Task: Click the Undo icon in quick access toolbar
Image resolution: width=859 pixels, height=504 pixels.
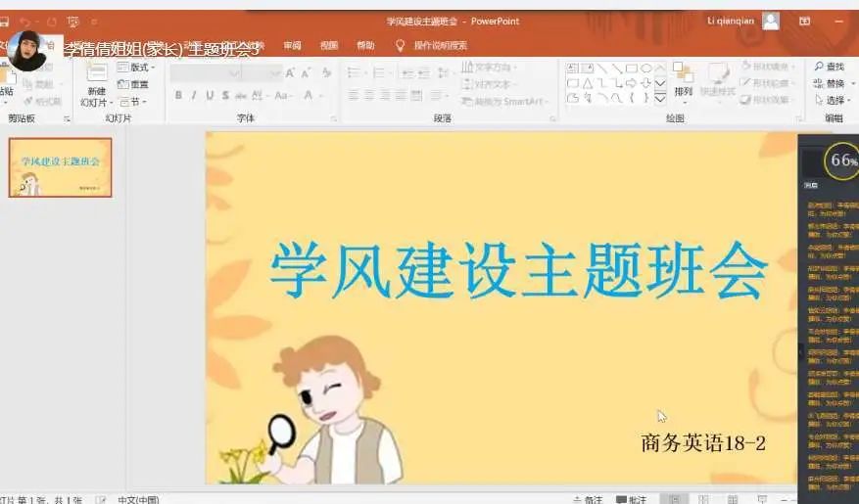Action: pyautogui.click(x=25, y=22)
